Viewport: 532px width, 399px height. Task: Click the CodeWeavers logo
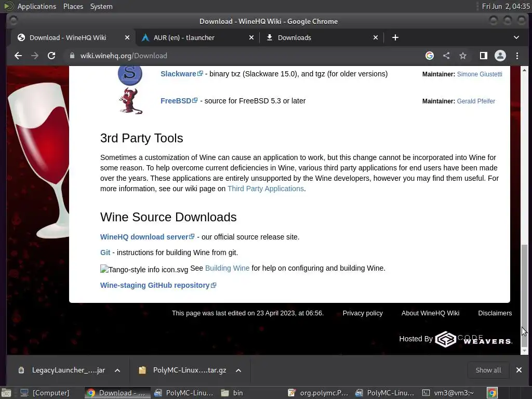click(474, 339)
